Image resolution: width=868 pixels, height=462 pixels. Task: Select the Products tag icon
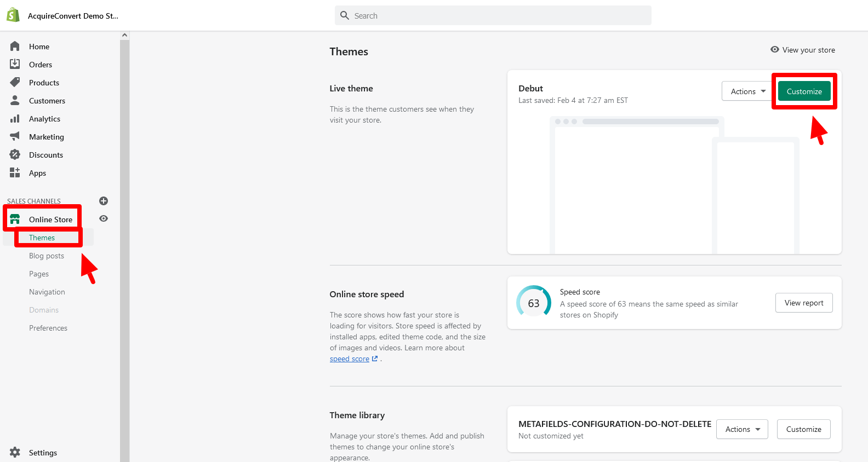[x=15, y=83]
